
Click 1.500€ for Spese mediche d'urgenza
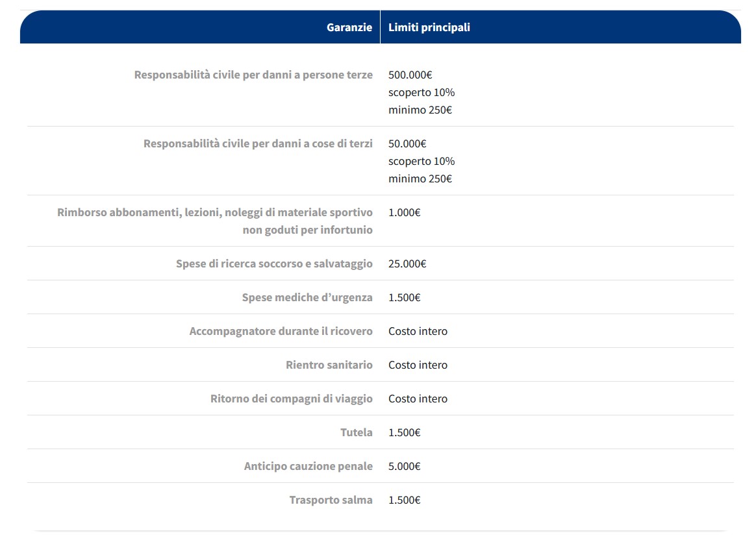(404, 297)
